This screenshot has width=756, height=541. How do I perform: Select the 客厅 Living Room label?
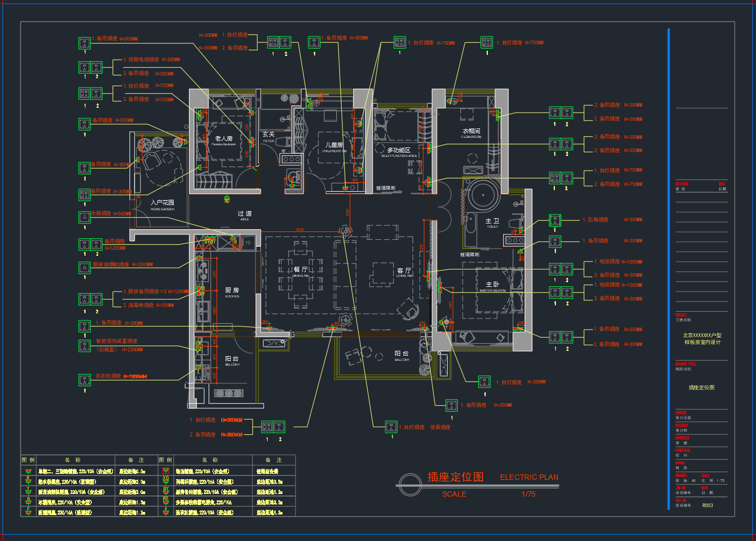(404, 272)
